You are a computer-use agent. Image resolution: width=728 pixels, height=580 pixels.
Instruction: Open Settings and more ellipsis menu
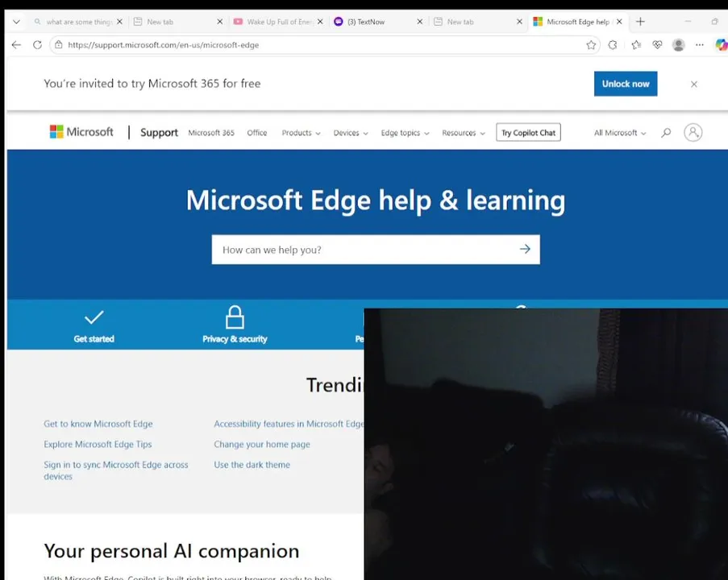(x=700, y=45)
